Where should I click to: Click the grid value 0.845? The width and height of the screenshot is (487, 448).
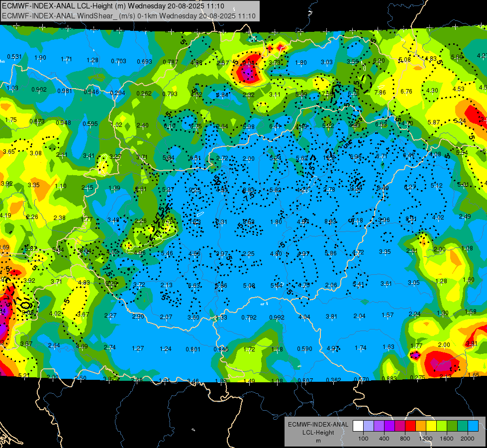point(221,349)
